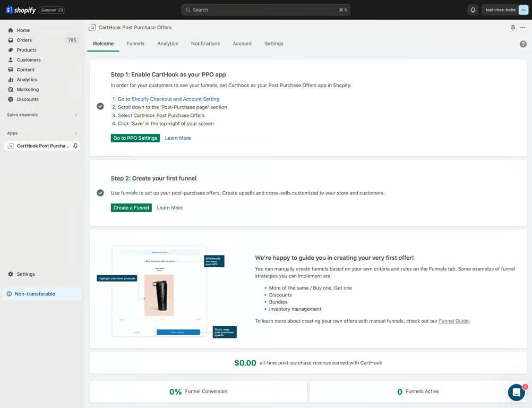Switch to the Funnels tab

[x=135, y=44]
